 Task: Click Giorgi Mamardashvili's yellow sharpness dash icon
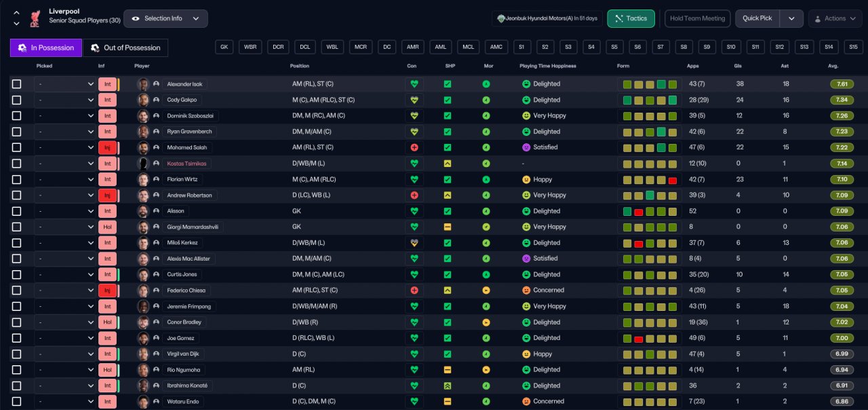(x=448, y=227)
